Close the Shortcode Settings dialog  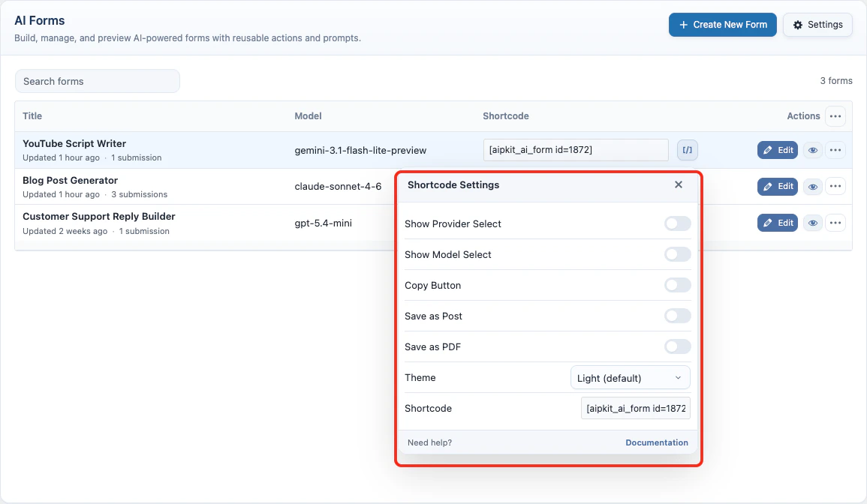pyautogui.click(x=678, y=184)
